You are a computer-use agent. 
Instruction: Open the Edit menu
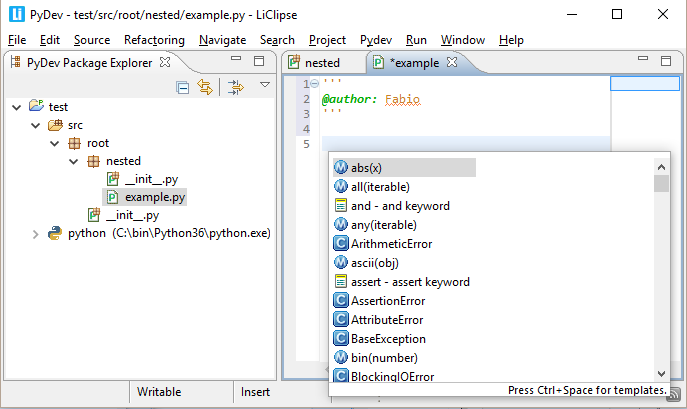[x=50, y=40]
